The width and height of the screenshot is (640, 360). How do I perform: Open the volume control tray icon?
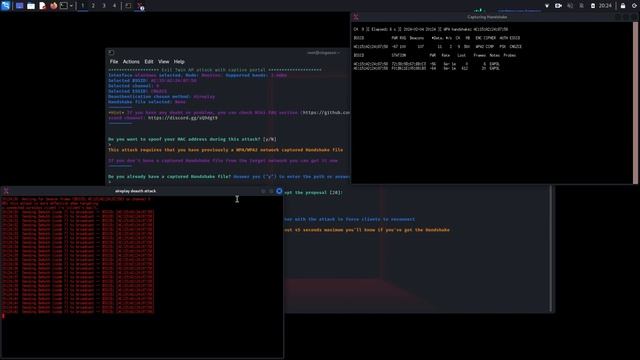pos(570,6)
